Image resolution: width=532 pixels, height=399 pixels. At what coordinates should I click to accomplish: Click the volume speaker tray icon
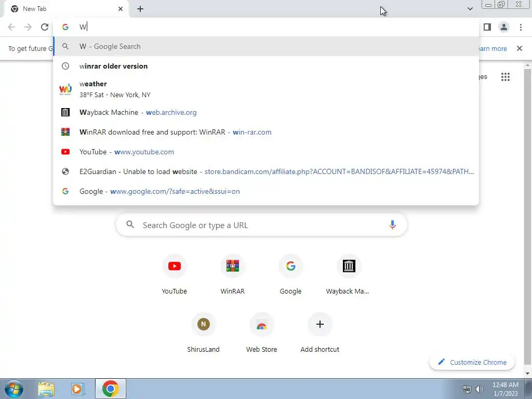(480, 389)
